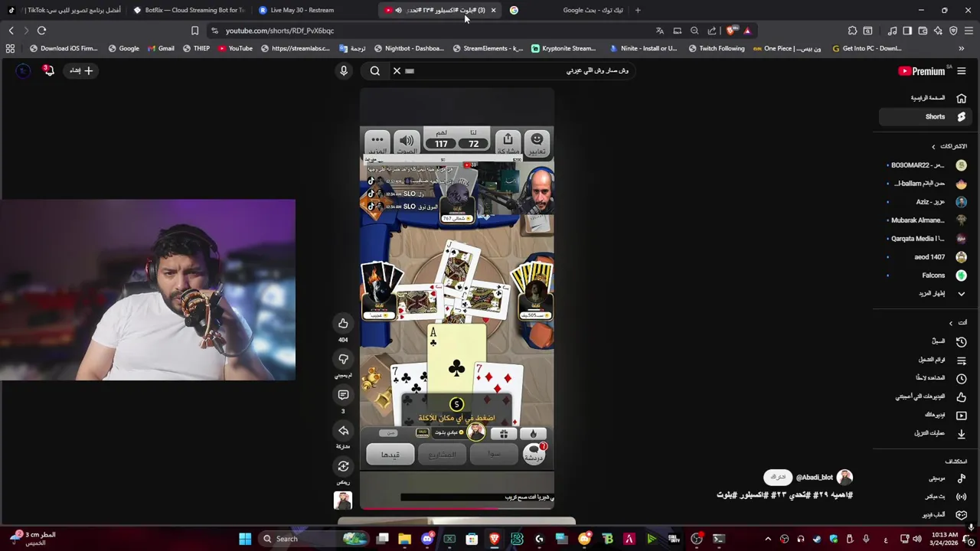Reload the current page
The height and width of the screenshot is (551, 980).
(x=41, y=31)
